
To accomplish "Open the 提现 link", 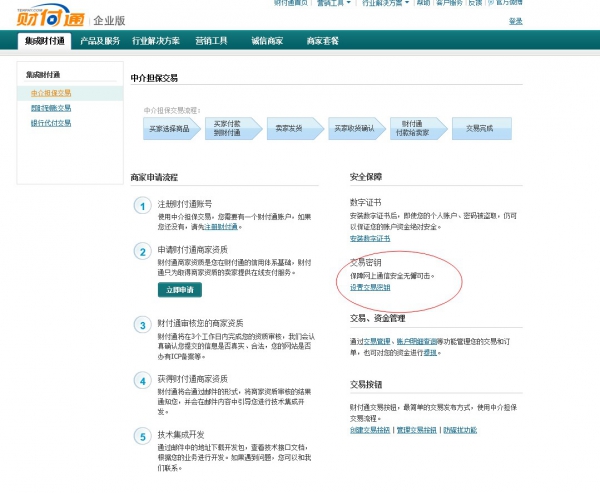I will (430, 353).
